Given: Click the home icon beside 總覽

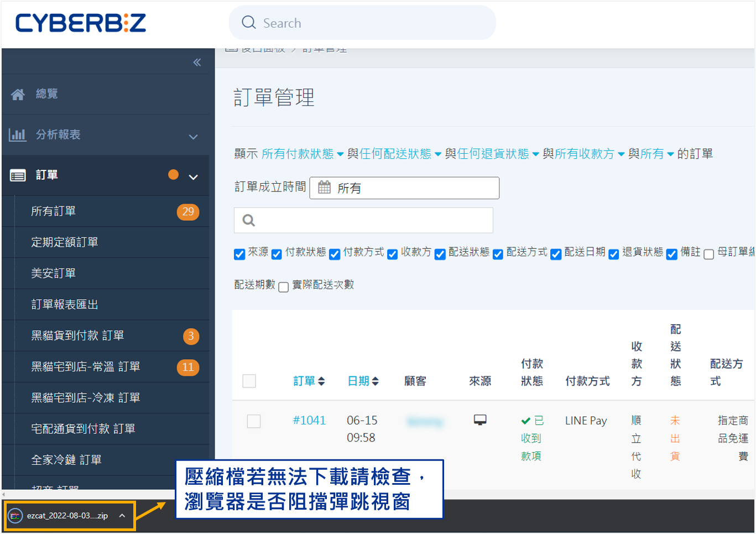Looking at the screenshot, I should (18, 95).
